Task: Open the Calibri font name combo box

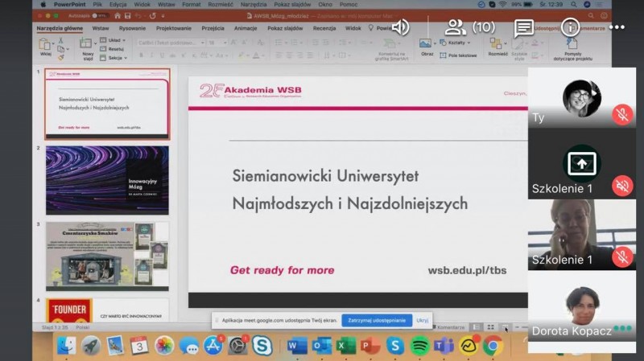Action: 171,43
